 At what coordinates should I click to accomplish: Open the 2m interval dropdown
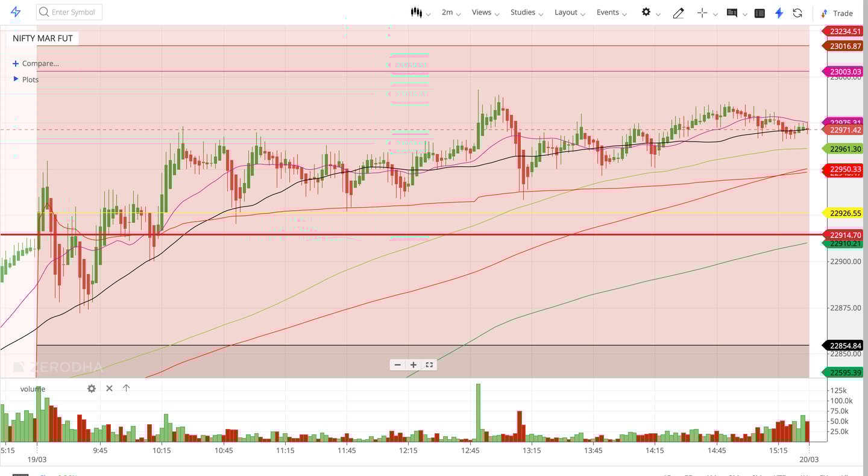coord(451,13)
